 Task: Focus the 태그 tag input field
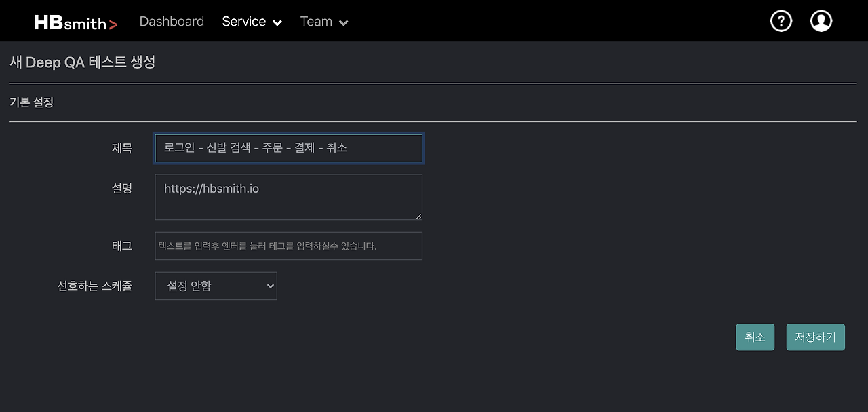[288, 246]
